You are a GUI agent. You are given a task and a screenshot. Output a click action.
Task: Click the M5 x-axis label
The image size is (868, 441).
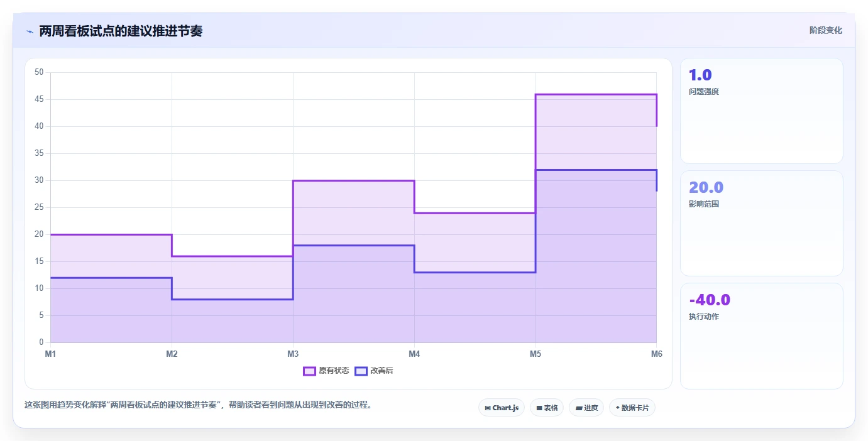pyautogui.click(x=536, y=354)
